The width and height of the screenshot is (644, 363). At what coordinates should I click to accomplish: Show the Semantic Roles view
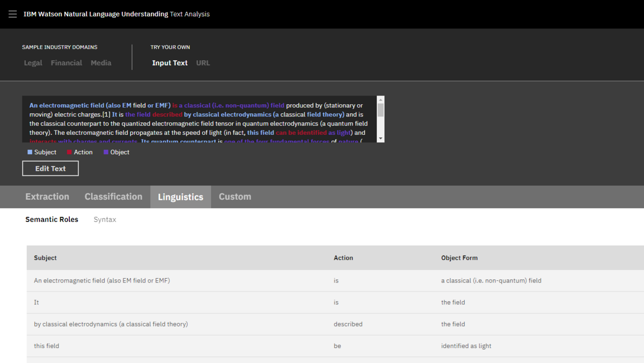coord(52,220)
